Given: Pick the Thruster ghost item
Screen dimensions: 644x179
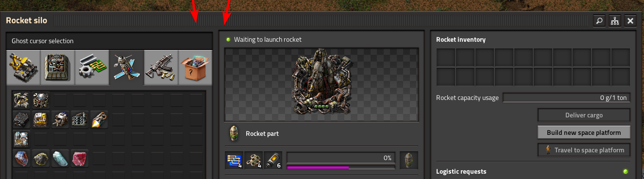Looking at the screenshot, I should 99,119.
